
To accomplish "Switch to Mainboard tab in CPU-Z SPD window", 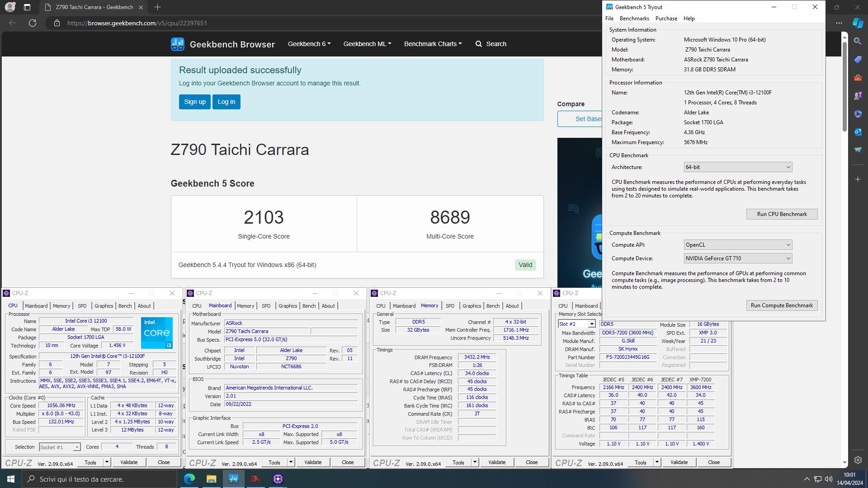I will pos(586,306).
